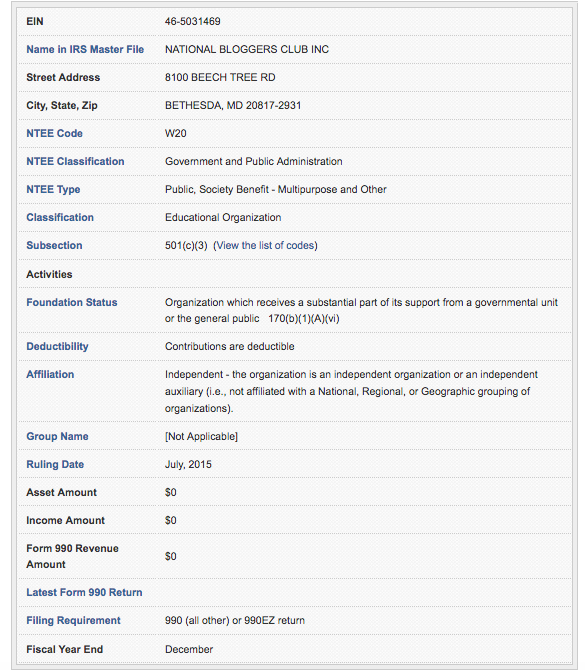The width and height of the screenshot is (585, 670).
Task: Click the street address 8100 BEECH TREE RD
Action: [x=220, y=77]
